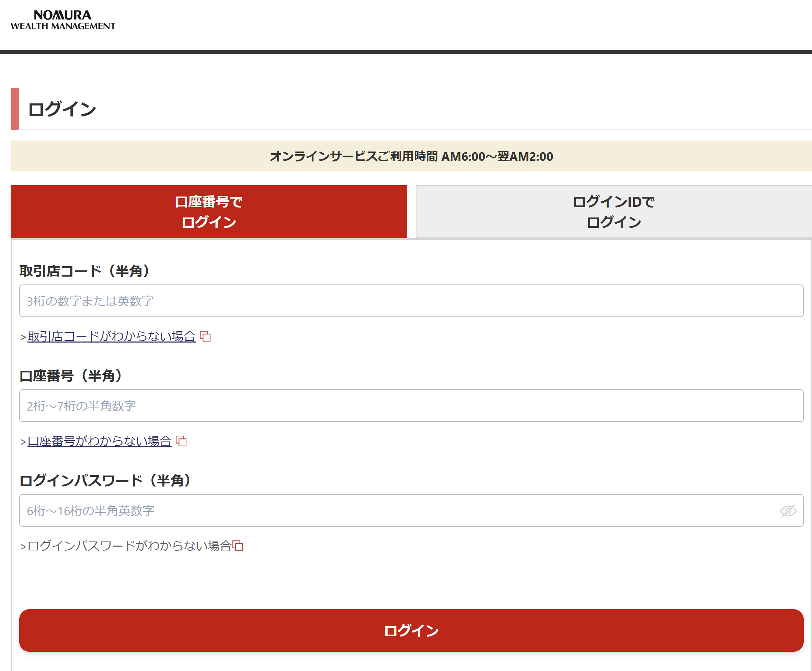Click the red ログイン submit button
This screenshot has height=671, width=812.
[411, 630]
